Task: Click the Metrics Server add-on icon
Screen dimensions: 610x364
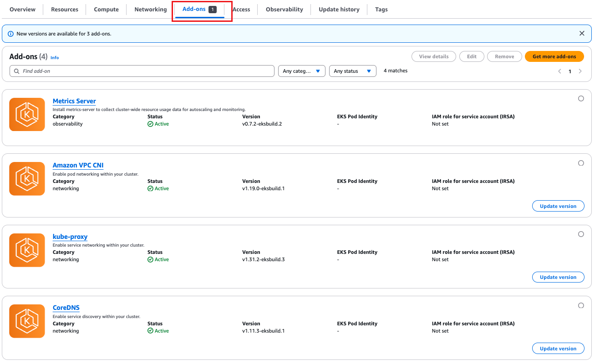Action: coord(27,114)
